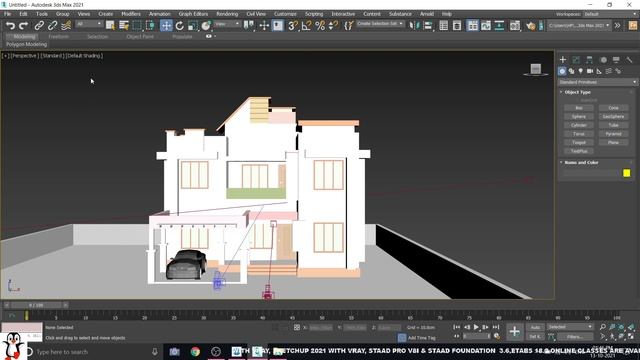Click the yellow object color swatch
This screenshot has width=640, height=360.
pos(627,173)
